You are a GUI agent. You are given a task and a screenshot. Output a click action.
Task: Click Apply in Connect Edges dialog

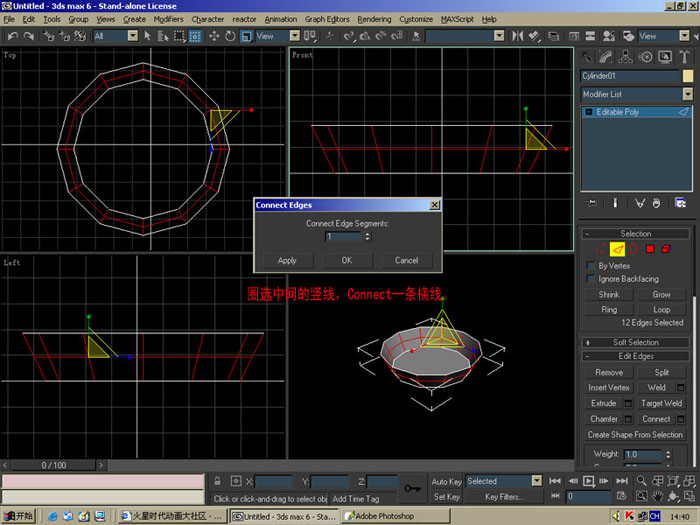point(287,261)
